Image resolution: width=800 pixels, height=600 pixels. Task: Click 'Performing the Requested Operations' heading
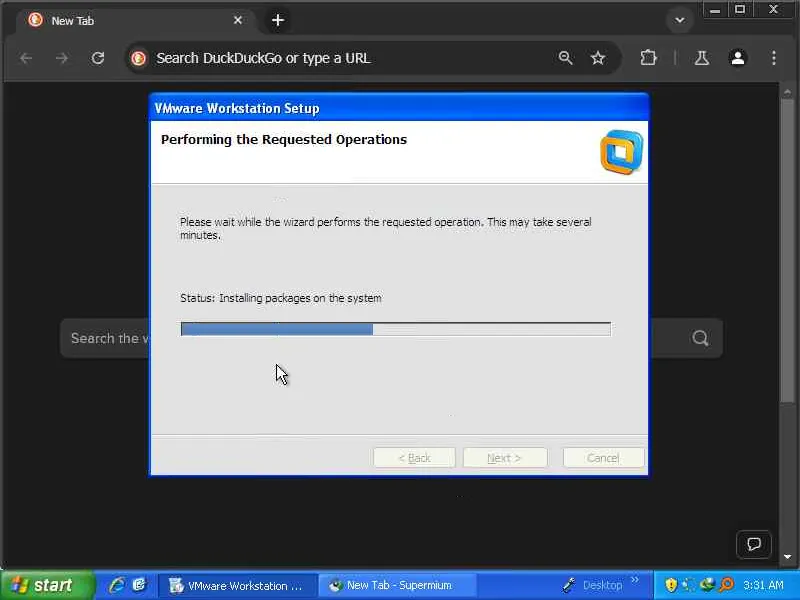pyautogui.click(x=284, y=139)
